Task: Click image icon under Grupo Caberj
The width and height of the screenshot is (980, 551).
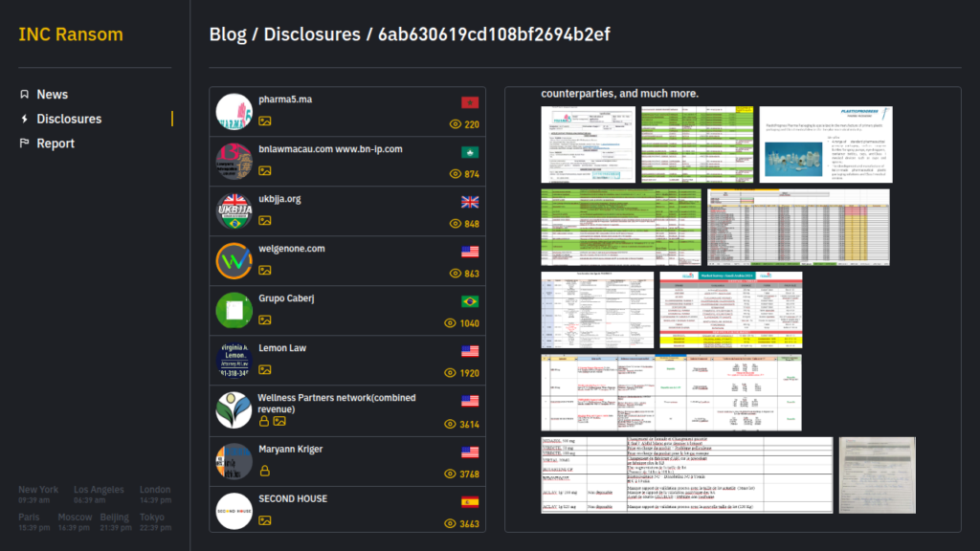Action: pyautogui.click(x=265, y=320)
